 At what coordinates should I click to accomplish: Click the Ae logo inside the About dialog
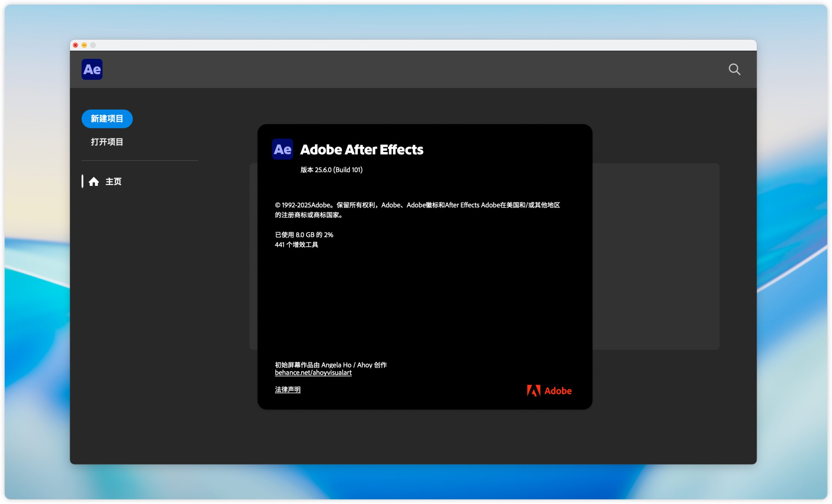click(282, 149)
